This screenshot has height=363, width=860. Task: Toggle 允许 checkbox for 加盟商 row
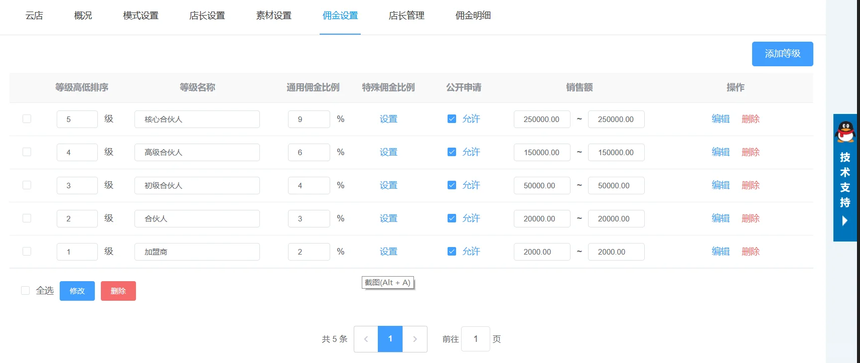452,251
